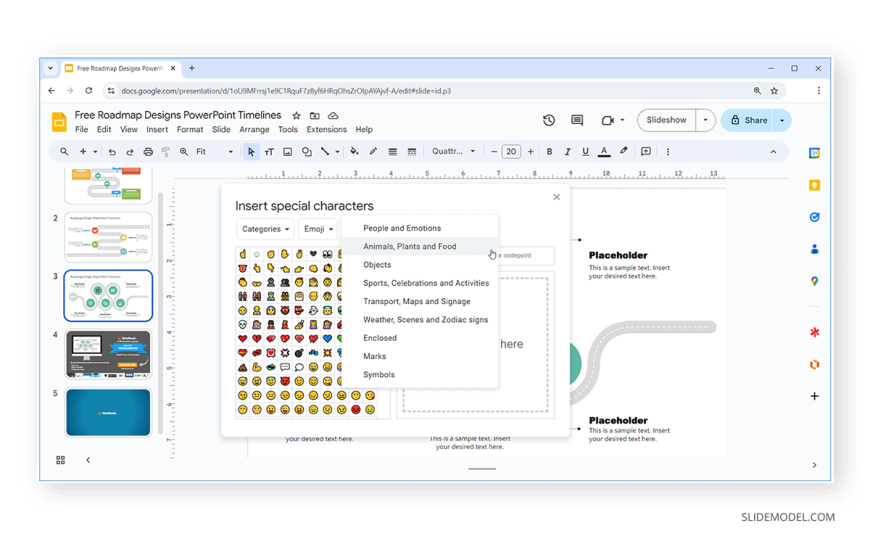The image size is (870, 539).
Task: Select slide 5 blue thumbnail
Action: pyautogui.click(x=108, y=412)
